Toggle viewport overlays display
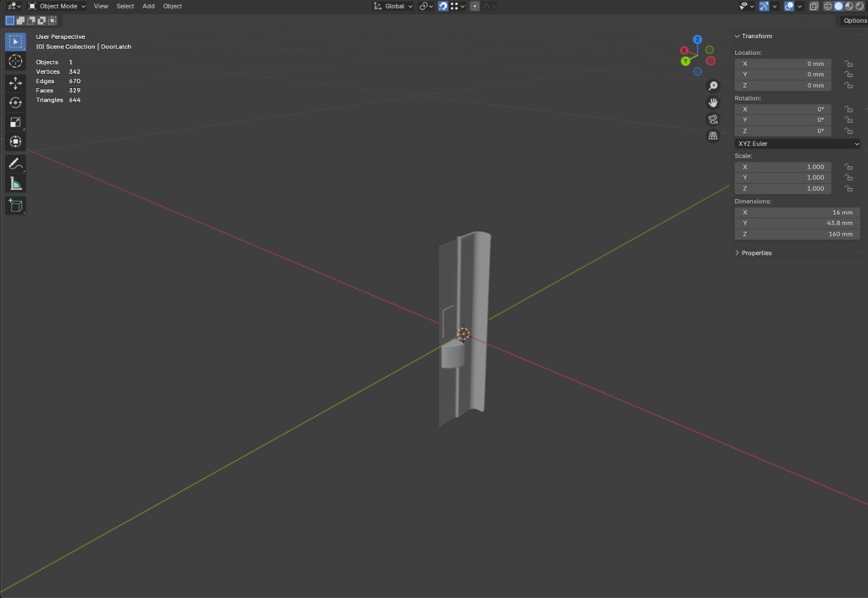The width and height of the screenshot is (868, 598). [x=789, y=6]
